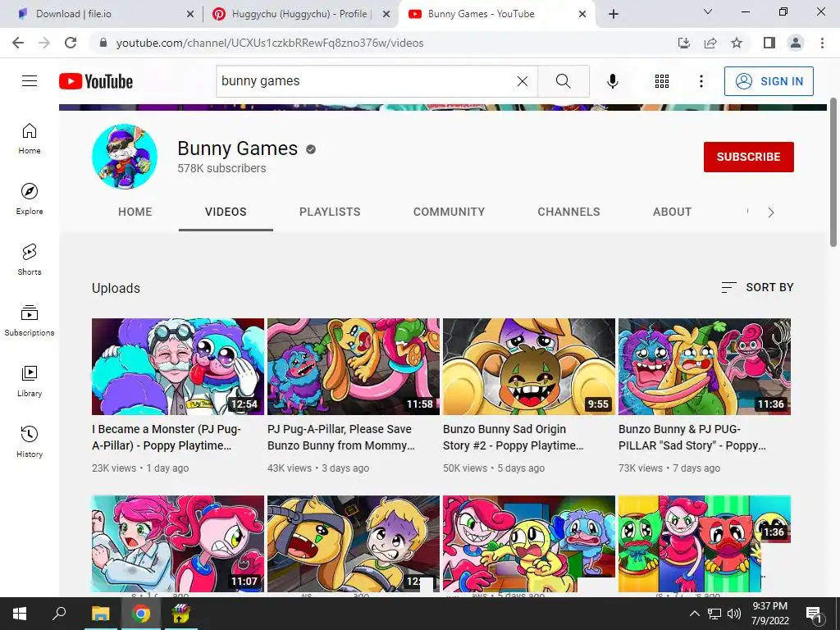Image resolution: width=840 pixels, height=630 pixels.
Task: Click the YouTube logo
Action: [x=96, y=81]
